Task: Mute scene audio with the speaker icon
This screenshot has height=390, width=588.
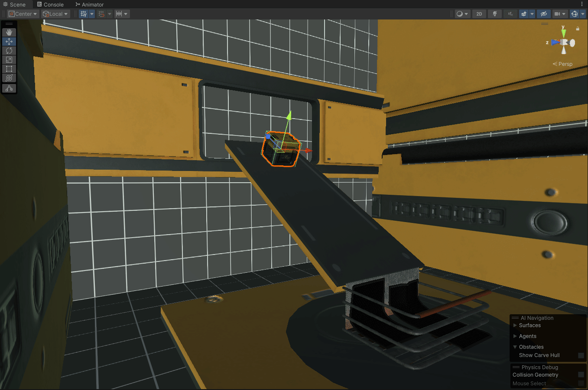Action: (510, 13)
